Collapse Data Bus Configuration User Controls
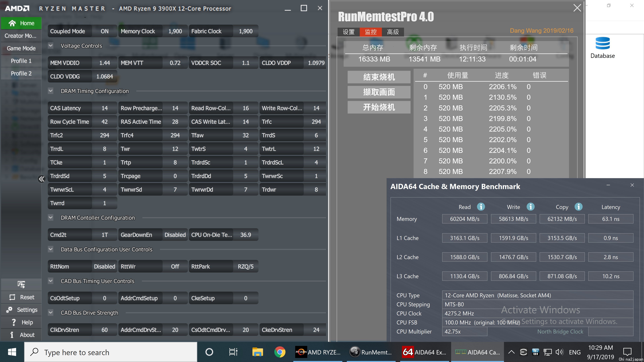The width and height of the screenshot is (644, 362). [50, 249]
